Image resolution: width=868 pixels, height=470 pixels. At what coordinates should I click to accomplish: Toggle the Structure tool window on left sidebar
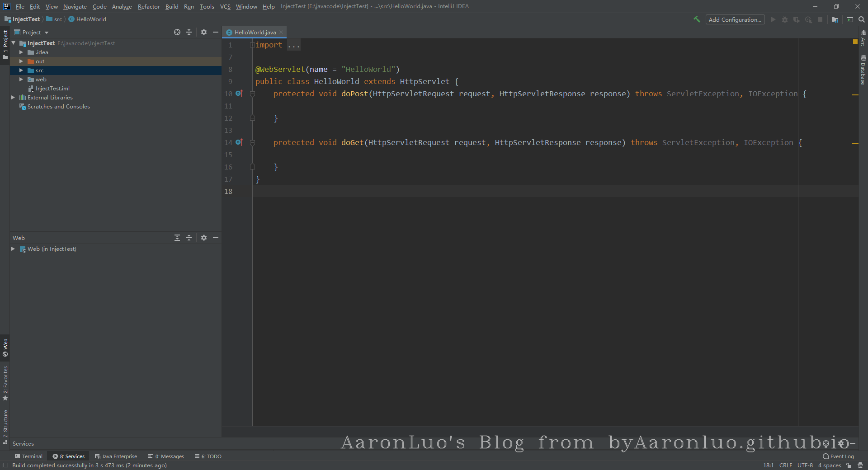point(5,427)
